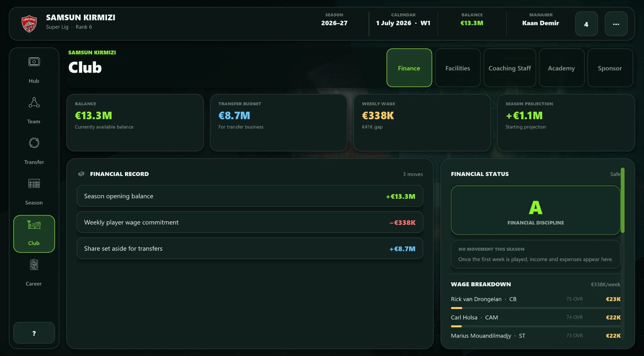Click the Financial Discipline A grade card
This screenshot has height=356, width=644.
536,210
